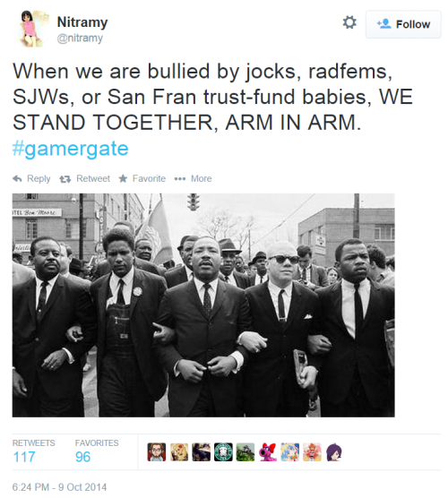Open the @nitramy handle link
This screenshot has height=498, width=448.
click(80, 39)
